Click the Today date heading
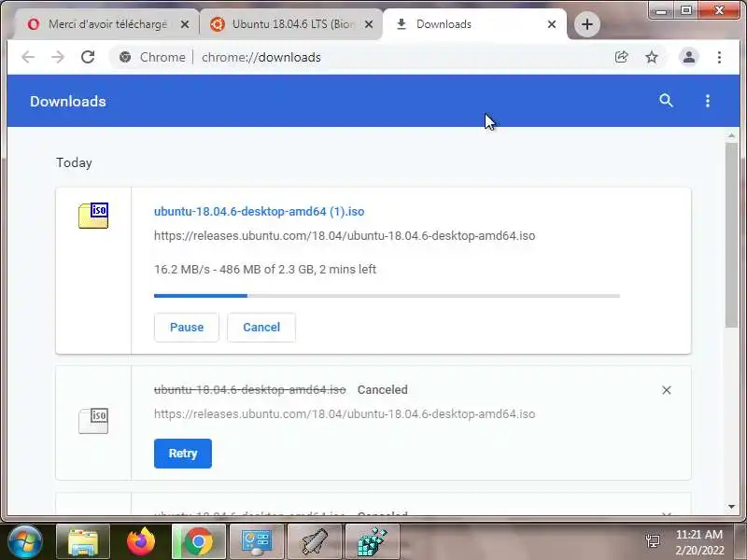This screenshot has width=747, height=560. click(x=74, y=162)
